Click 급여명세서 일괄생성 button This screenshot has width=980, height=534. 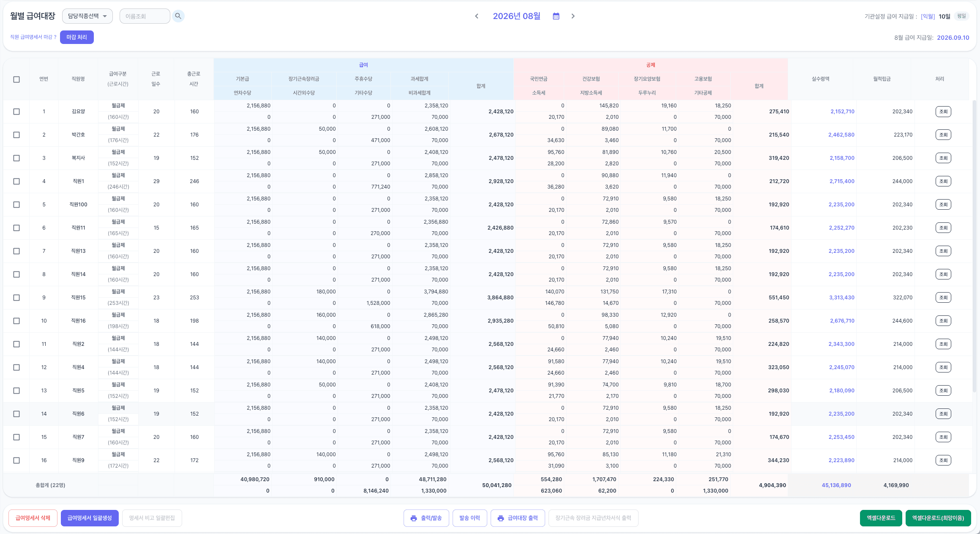pos(90,518)
